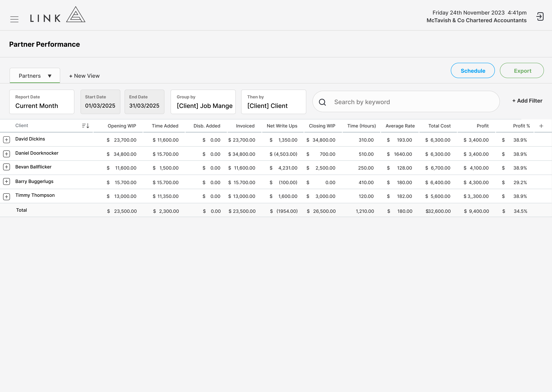The height and width of the screenshot is (392, 552).
Task: Open the Group by dropdown
Action: (x=203, y=102)
